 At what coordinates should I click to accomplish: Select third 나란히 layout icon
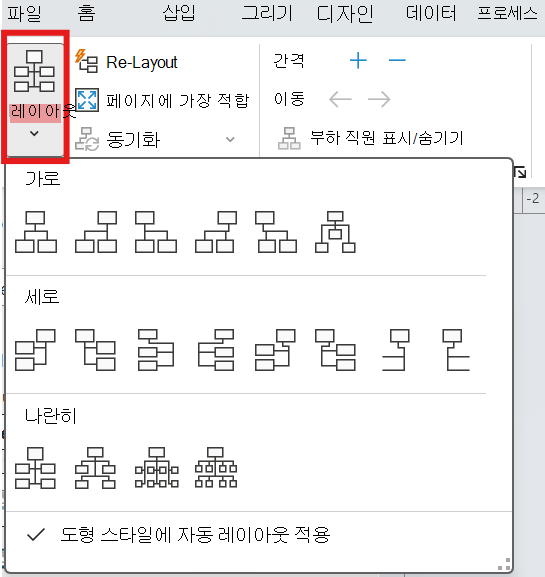[157, 468]
